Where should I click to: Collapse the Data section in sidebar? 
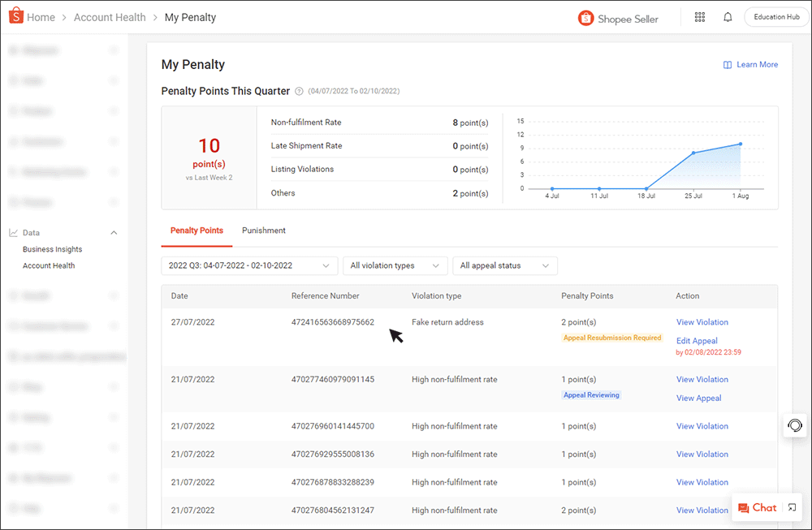114,232
